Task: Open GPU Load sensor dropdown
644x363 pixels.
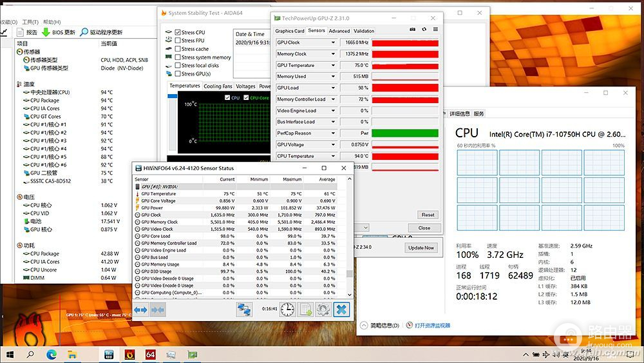Action: tap(333, 88)
